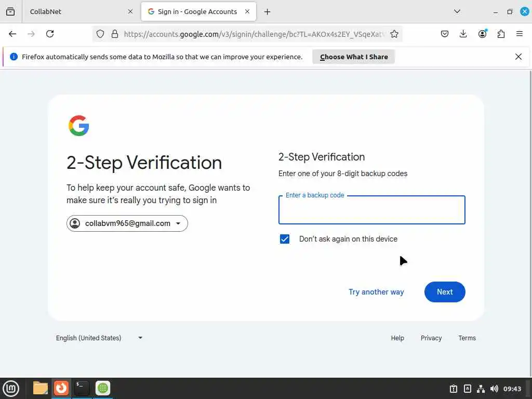Click the Google logo on the sign-in card
This screenshot has height=399, width=532.
pyautogui.click(x=79, y=126)
